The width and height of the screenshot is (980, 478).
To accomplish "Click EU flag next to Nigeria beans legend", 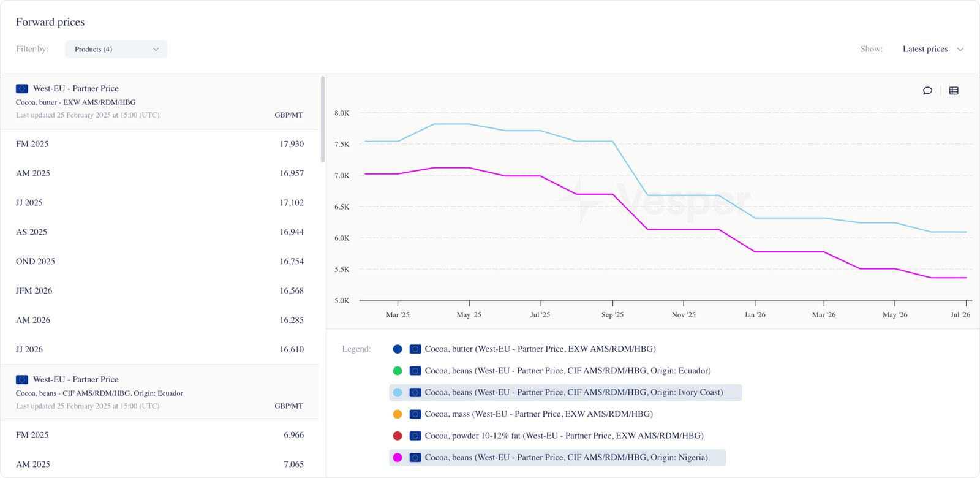I will 415,458.
